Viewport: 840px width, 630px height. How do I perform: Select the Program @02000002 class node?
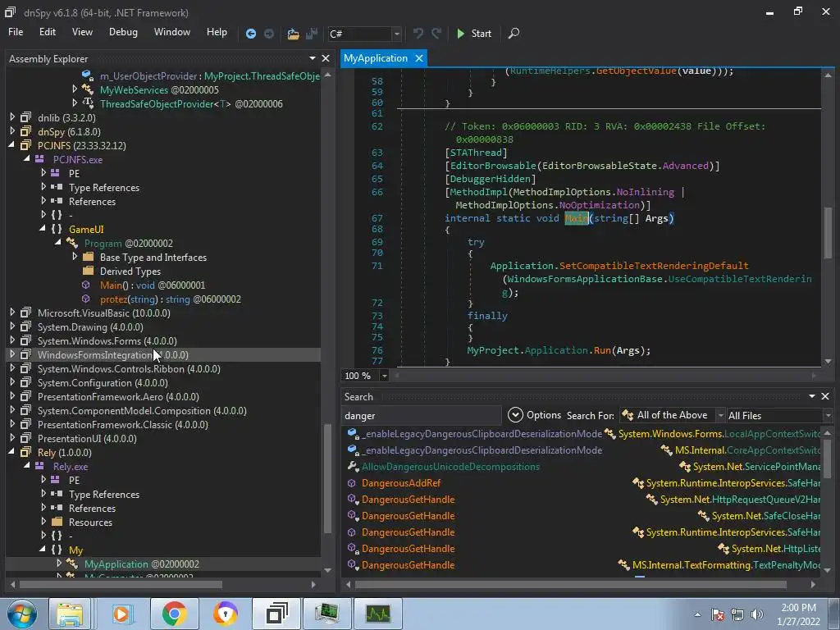[x=129, y=243]
